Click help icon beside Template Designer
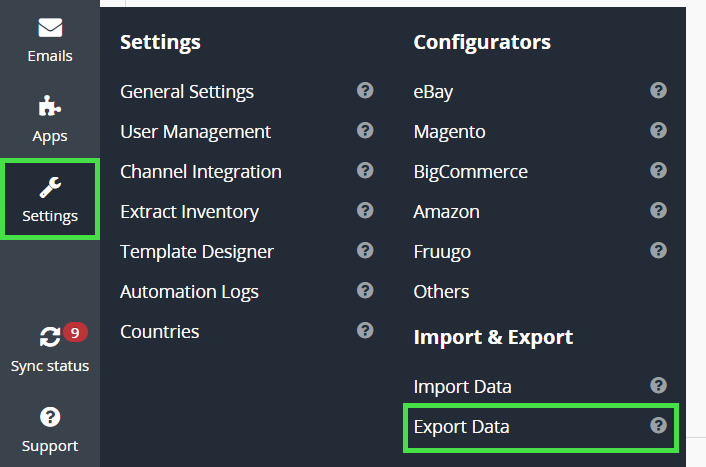This screenshot has height=467, width=706. point(365,251)
